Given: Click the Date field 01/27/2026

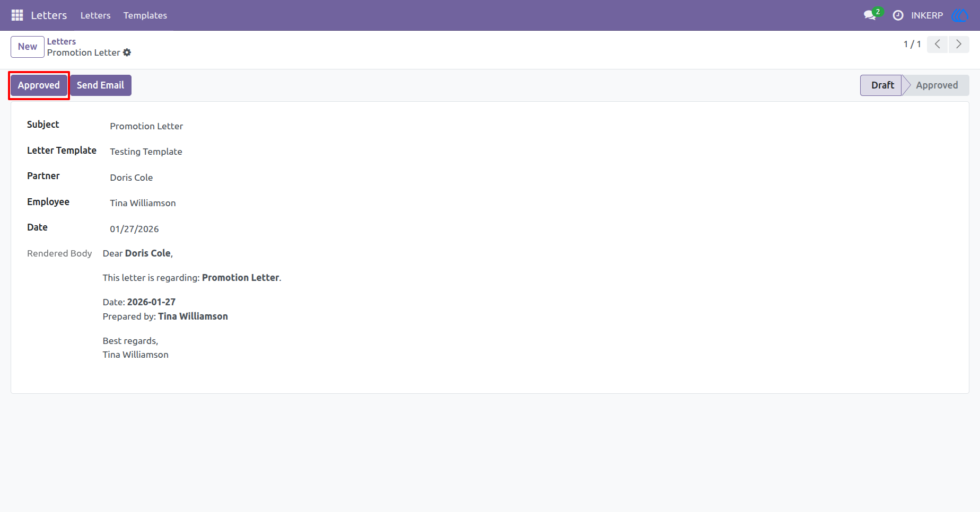Looking at the screenshot, I should coord(134,229).
